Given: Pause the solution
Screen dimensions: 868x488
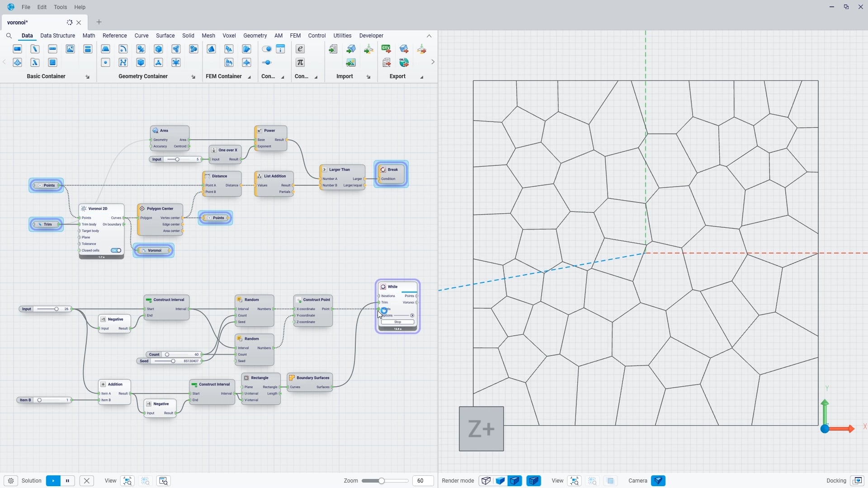Looking at the screenshot, I should click(x=67, y=481).
